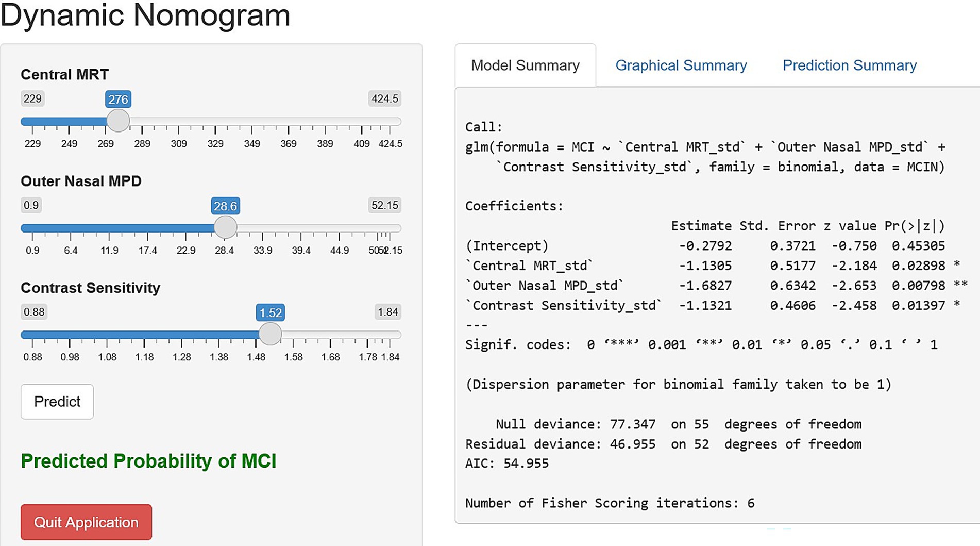This screenshot has height=546, width=980.
Task: Grab the Central MRT slider handle
Action: point(118,121)
